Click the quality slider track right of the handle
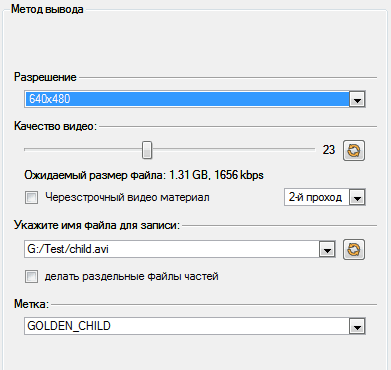This screenshot has height=370, width=391. click(x=233, y=150)
